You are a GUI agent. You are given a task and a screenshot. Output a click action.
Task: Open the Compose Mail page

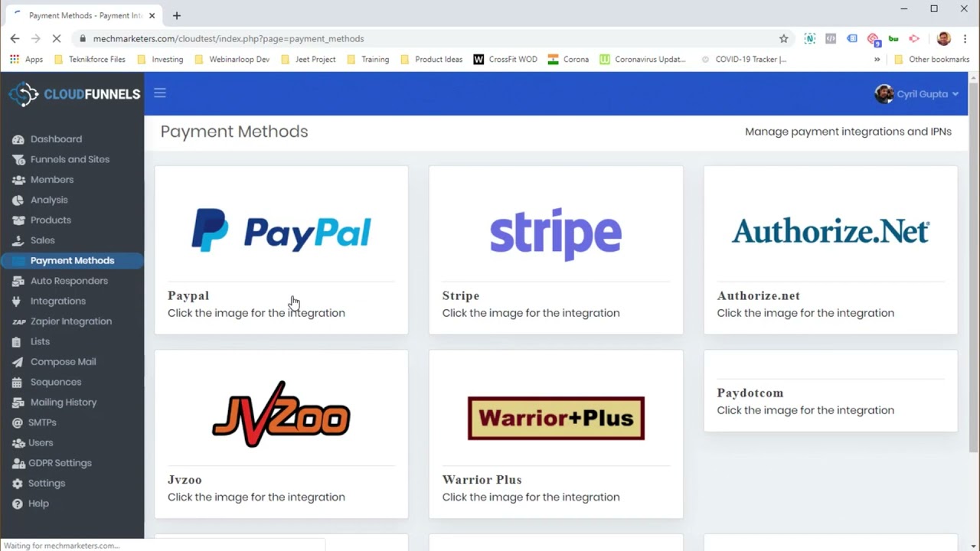63,362
